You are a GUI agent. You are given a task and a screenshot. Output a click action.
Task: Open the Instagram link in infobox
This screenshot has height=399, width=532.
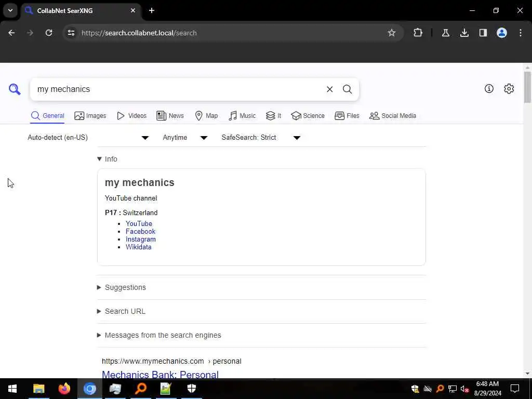point(140,239)
